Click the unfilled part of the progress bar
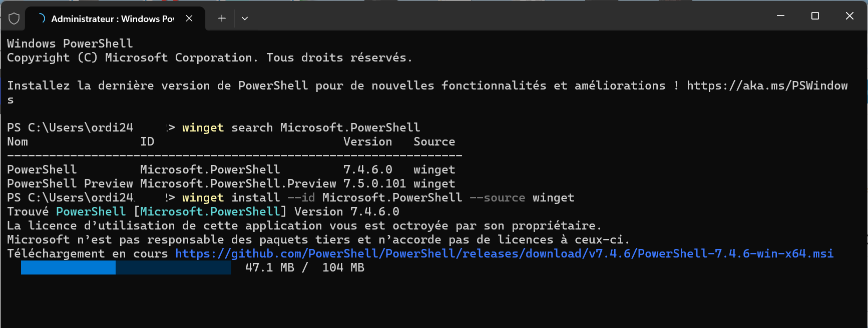This screenshot has height=328, width=868. coord(173,267)
